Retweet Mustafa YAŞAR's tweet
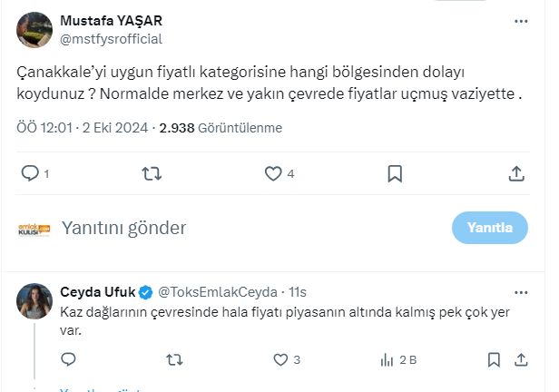Screen dimensions: 559x392 [152, 172]
